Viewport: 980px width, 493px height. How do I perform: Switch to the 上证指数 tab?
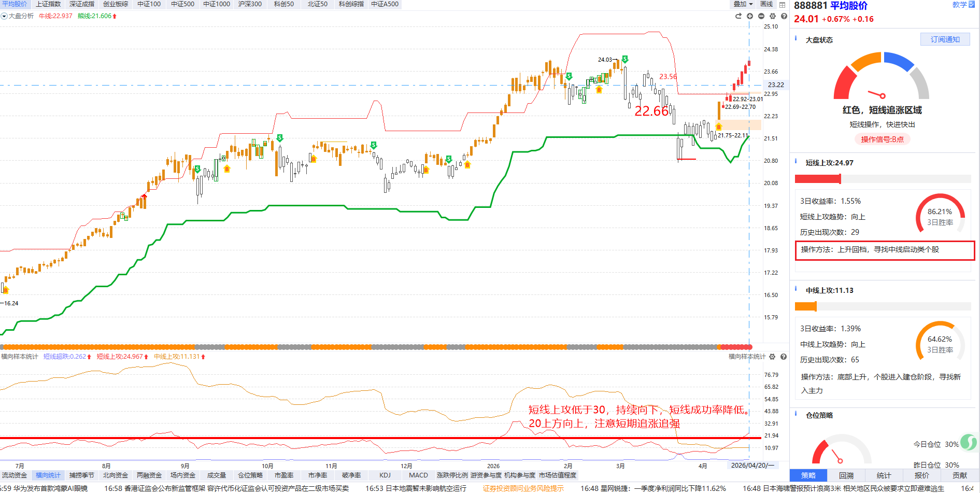pos(48,4)
